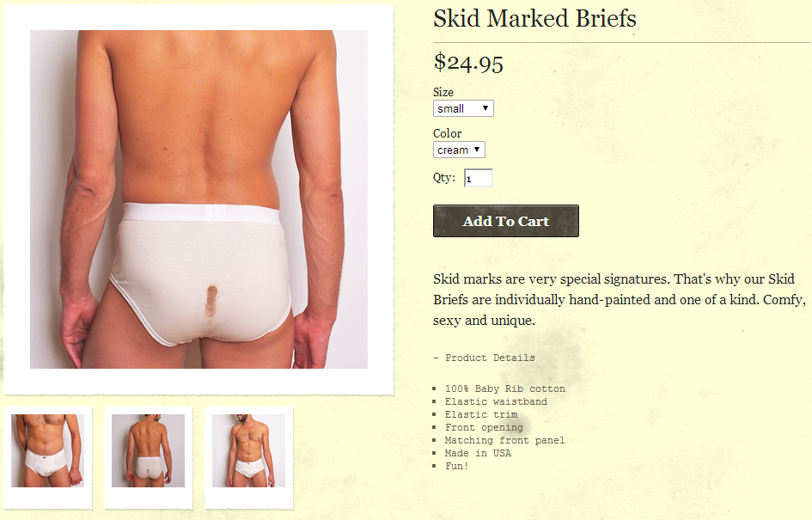This screenshot has height=520, width=812.
Task: Click the arrow on the Size dropdown
Action: tap(485, 108)
